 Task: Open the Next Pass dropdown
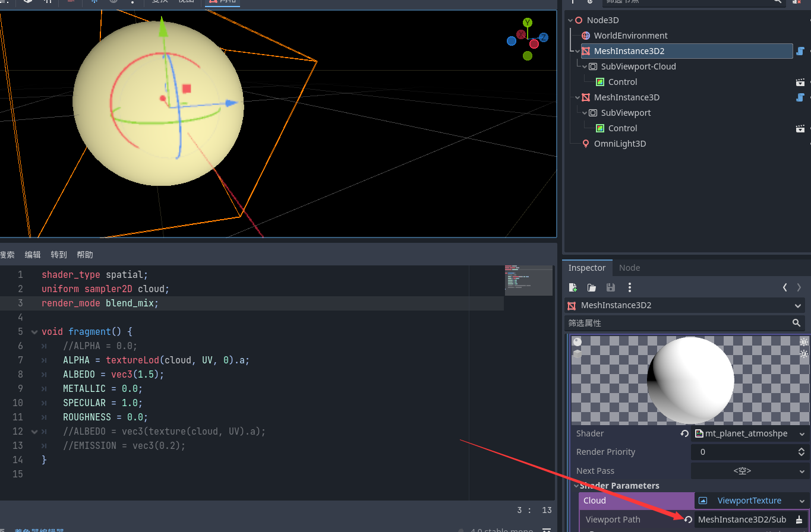click(x=750, y=470)
